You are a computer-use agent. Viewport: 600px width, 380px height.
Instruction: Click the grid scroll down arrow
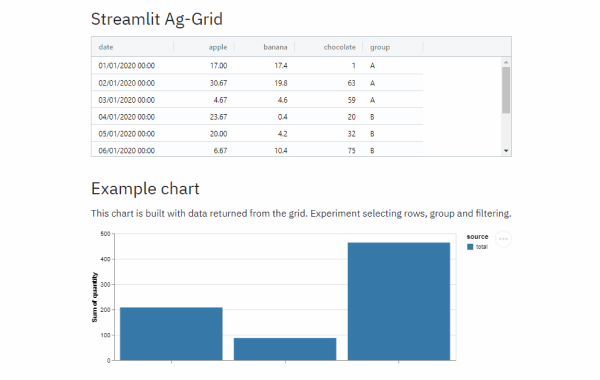pos(506,151)
